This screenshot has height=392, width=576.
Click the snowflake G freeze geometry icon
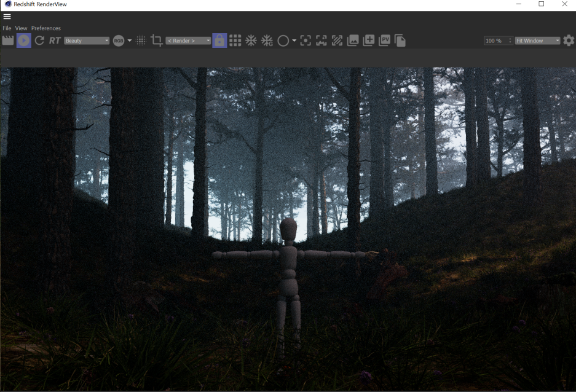point(267,41)
